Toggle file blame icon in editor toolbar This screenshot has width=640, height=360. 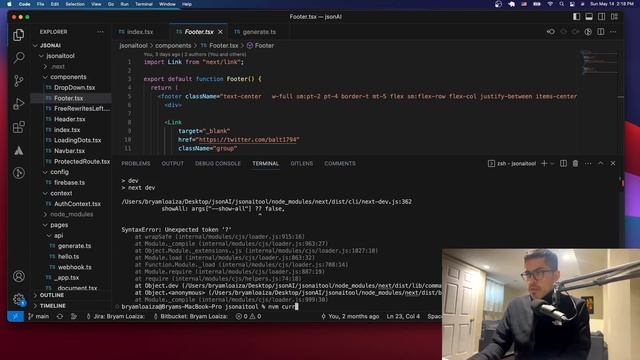tap(588, 32)
